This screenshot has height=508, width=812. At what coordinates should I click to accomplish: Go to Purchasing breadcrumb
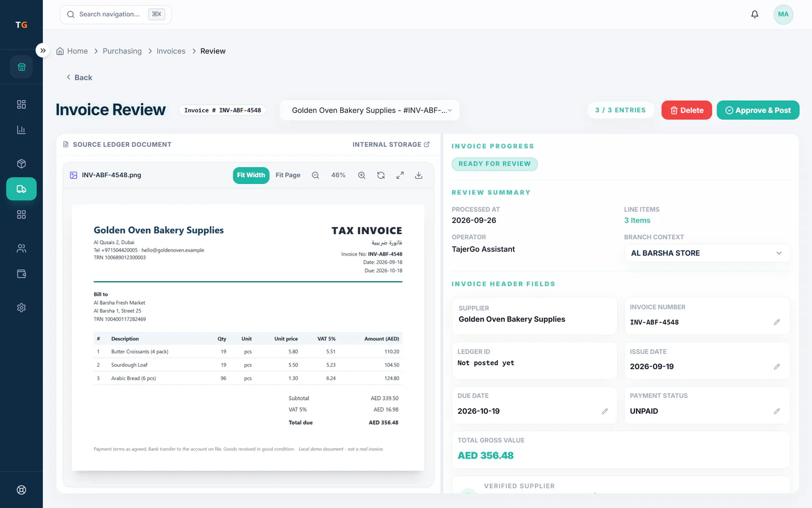(122, 51)
